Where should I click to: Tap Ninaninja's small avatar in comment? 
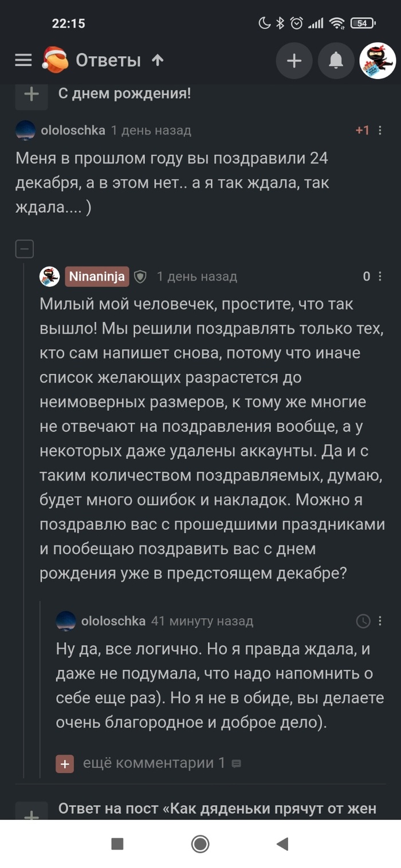coord(49,277)
